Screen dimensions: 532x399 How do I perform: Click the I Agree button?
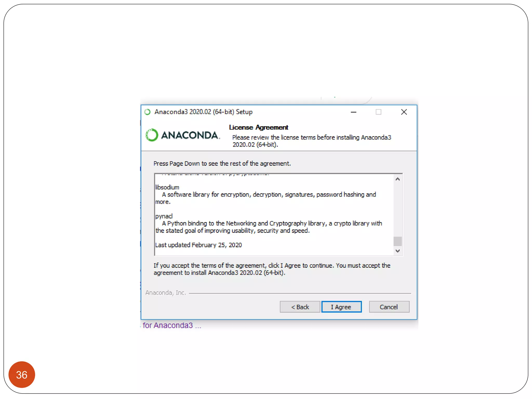pos(341,307)
